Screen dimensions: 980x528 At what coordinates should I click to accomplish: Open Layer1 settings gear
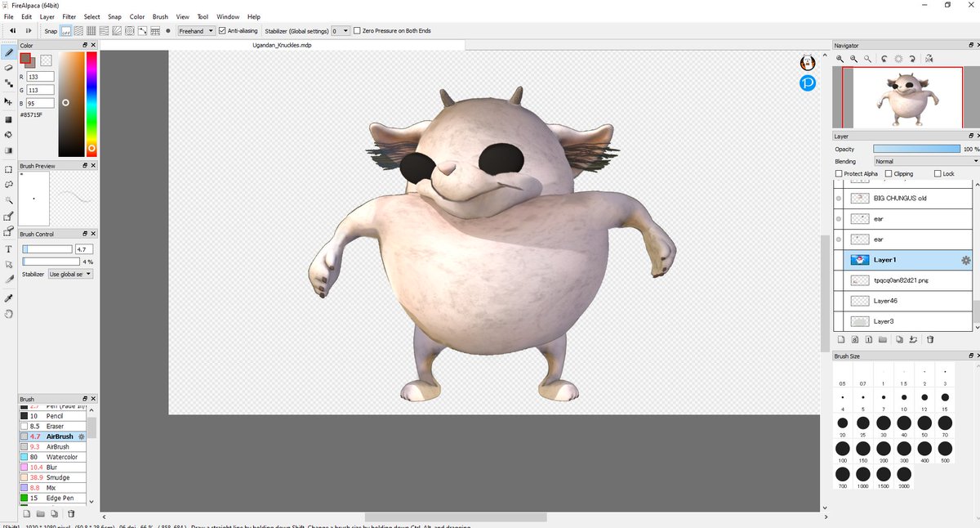pyautogui.click(x=966, y=260)
